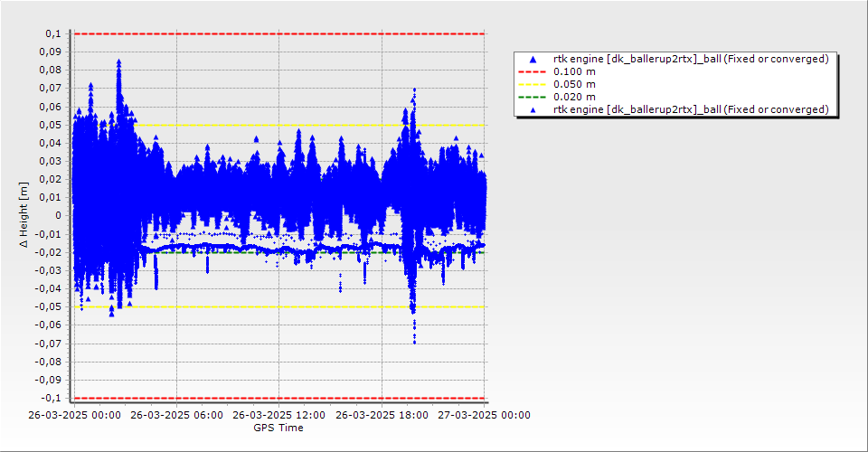Click the '0,05' height tick label
Screen dimensions: 868x452
tap(51, 125)
